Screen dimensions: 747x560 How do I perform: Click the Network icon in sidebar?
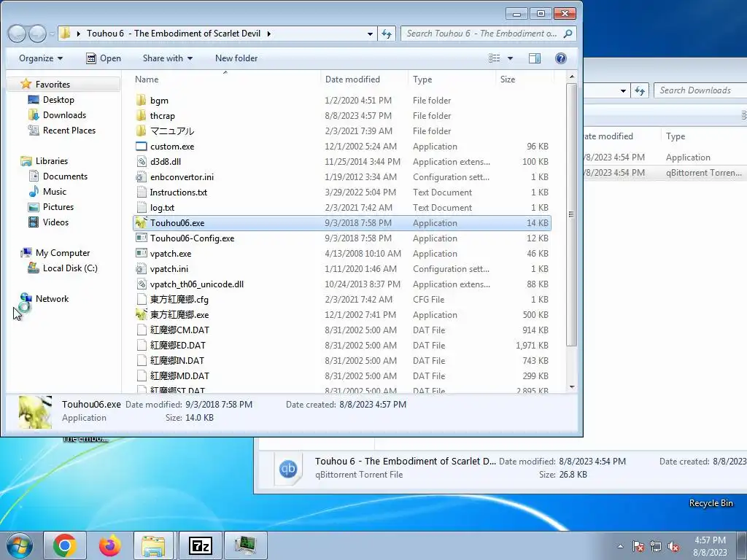click(x=26, y=299)
